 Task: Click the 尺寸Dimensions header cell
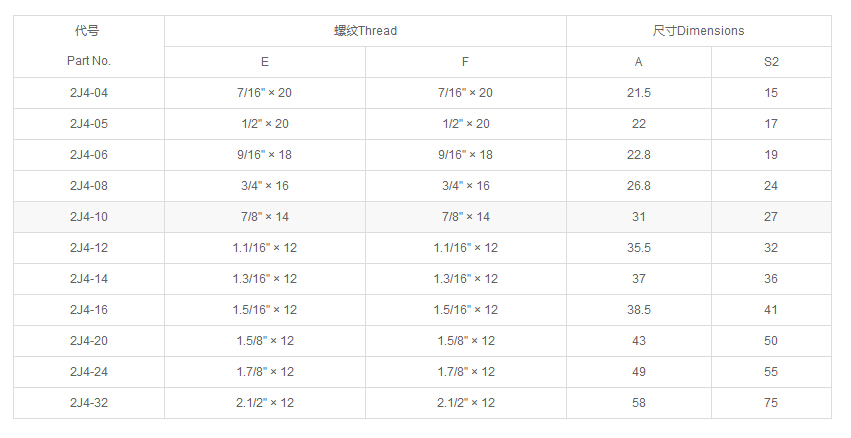click(x=698, y=31)
